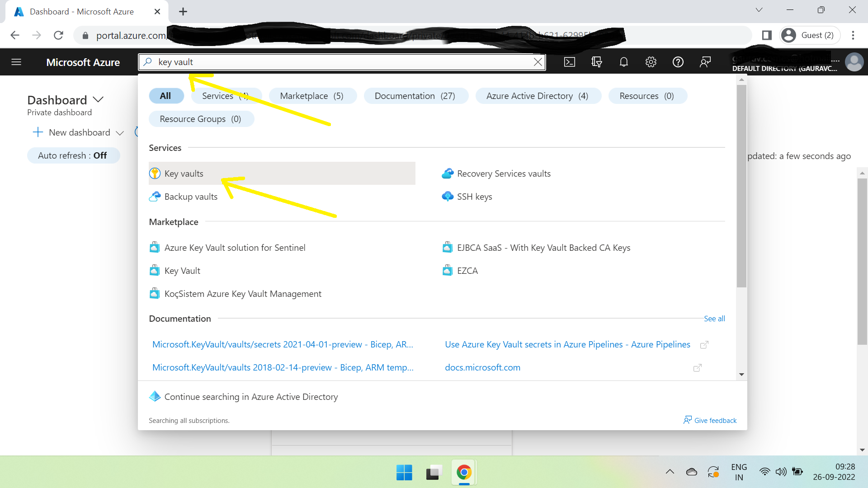The width and height of the screenshot is (868, 488).
Task: Toggle the browser side panel icon
Action: pos(767,35)
